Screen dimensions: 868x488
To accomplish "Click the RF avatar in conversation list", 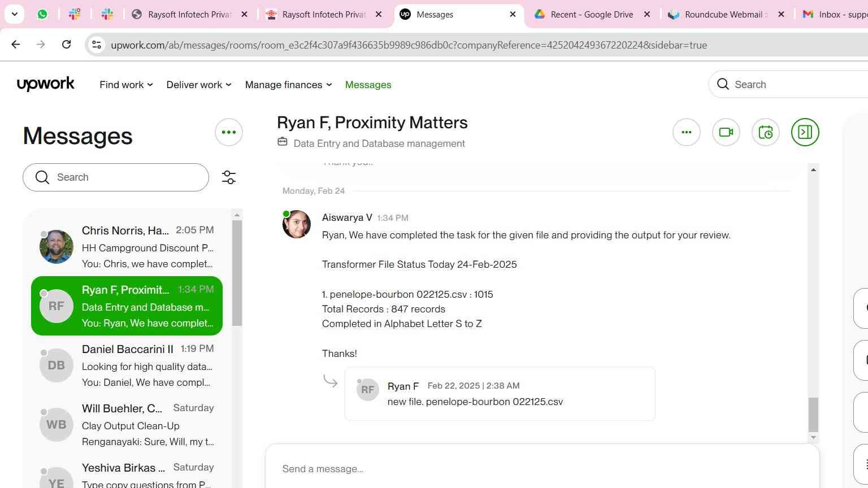I will [x=56, y=306].
